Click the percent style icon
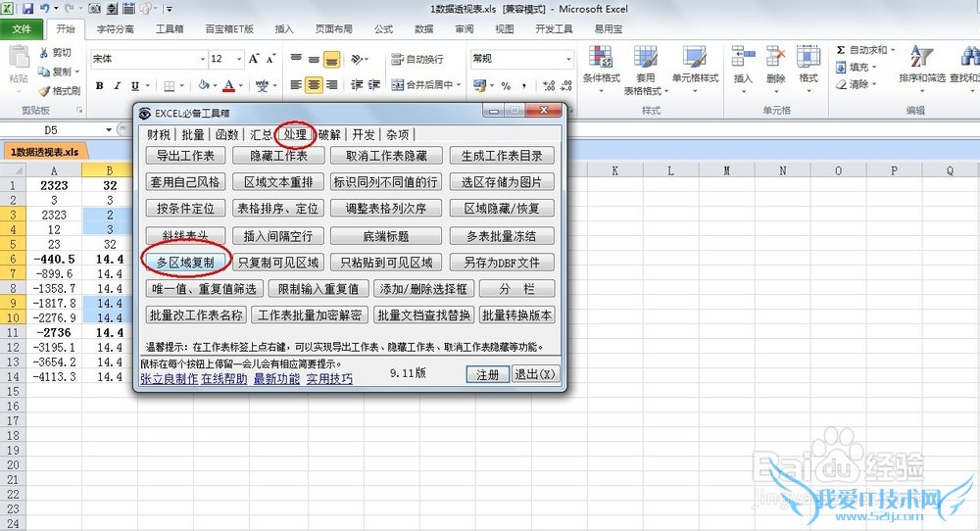980x531 pixels. (x=506, y=85)
